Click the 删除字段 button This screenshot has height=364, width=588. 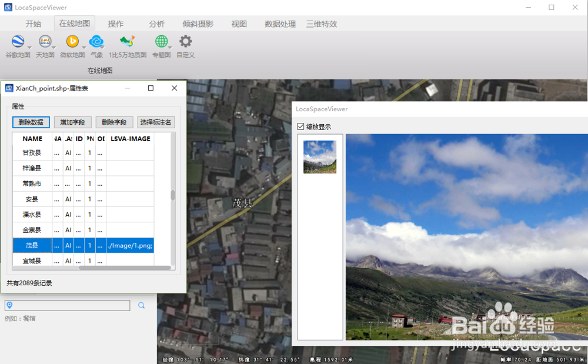coord(114,122)
